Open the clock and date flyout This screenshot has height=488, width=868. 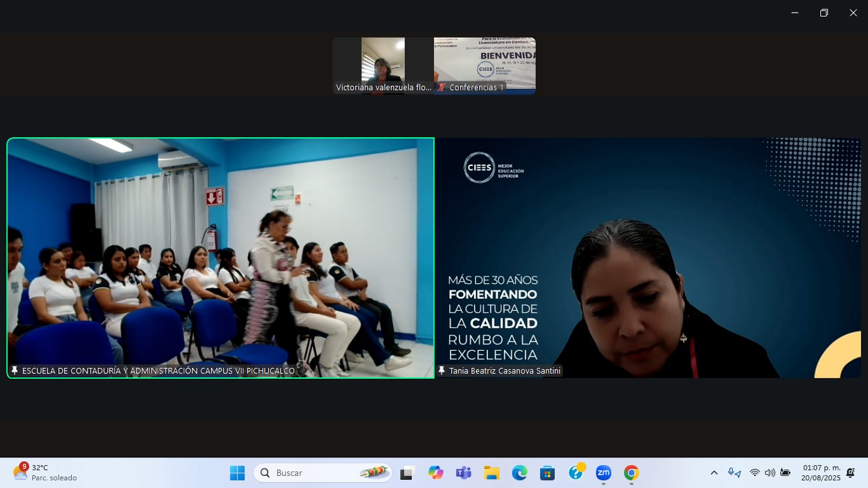[821, 473]
